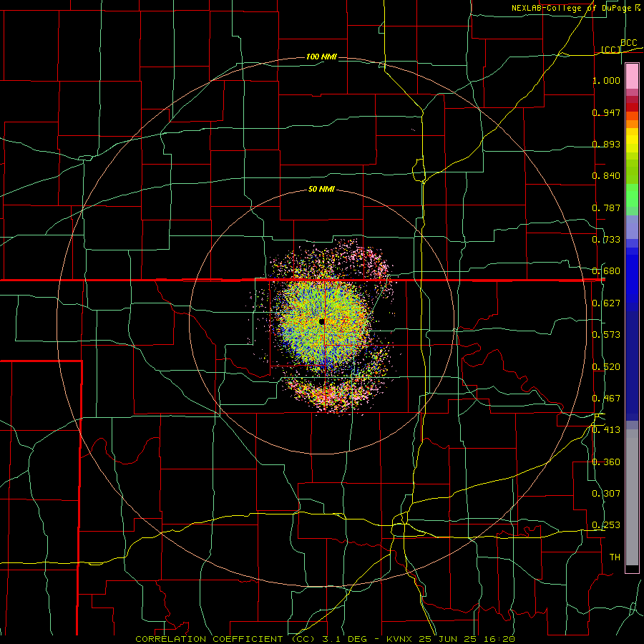Click the 50 NMI range ring label
The image size is (644, 644).
pyautogui.click(x=321, y=189)
